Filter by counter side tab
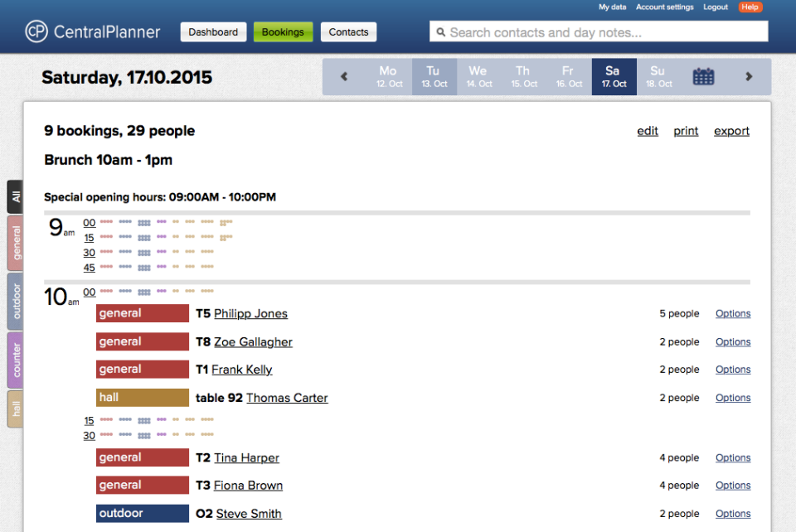This screenshot has width=796, height=532. (x=15, y=360)
